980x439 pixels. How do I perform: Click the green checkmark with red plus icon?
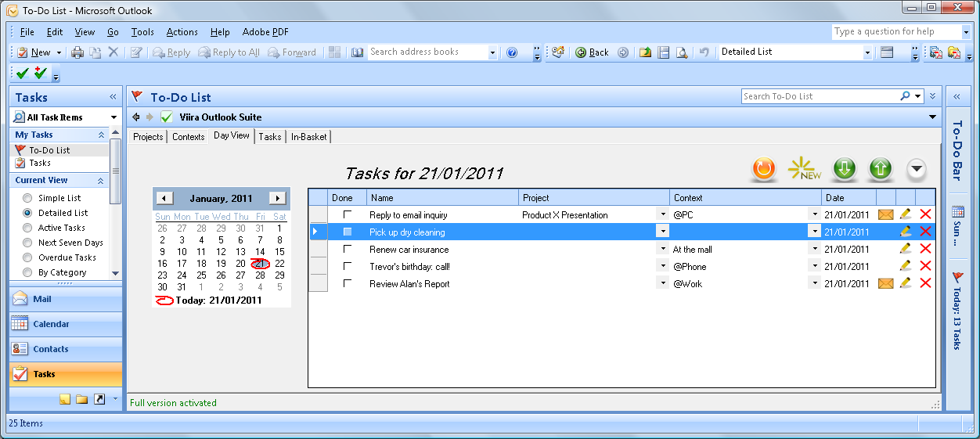[x=41, y=73]
